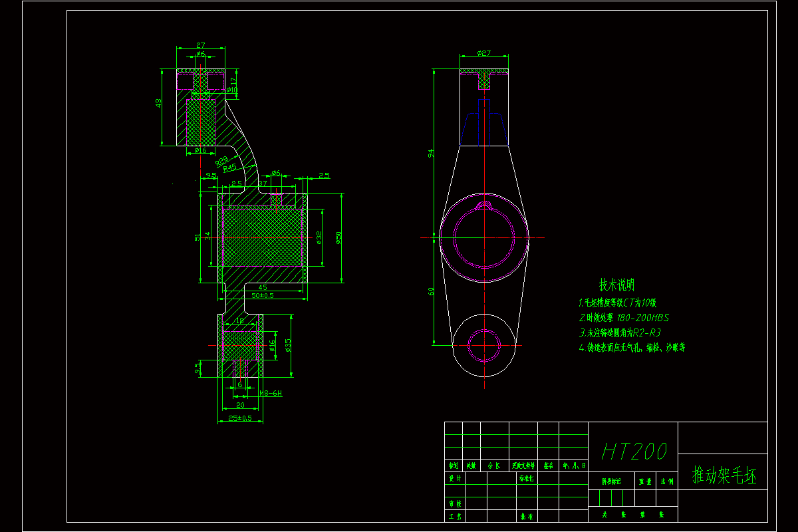This screenshot has height=532, width=798.
Task: Click note 4 about casting surface defects
Action: point(632,347)
